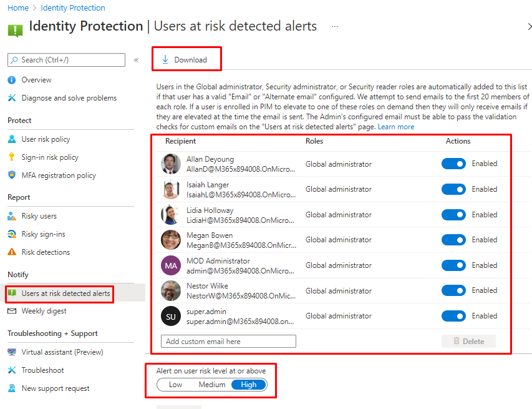This screenshot has height=409, width=532.
Task: Click the Risk detections warning triangle icon
Action: pos(11,252)
